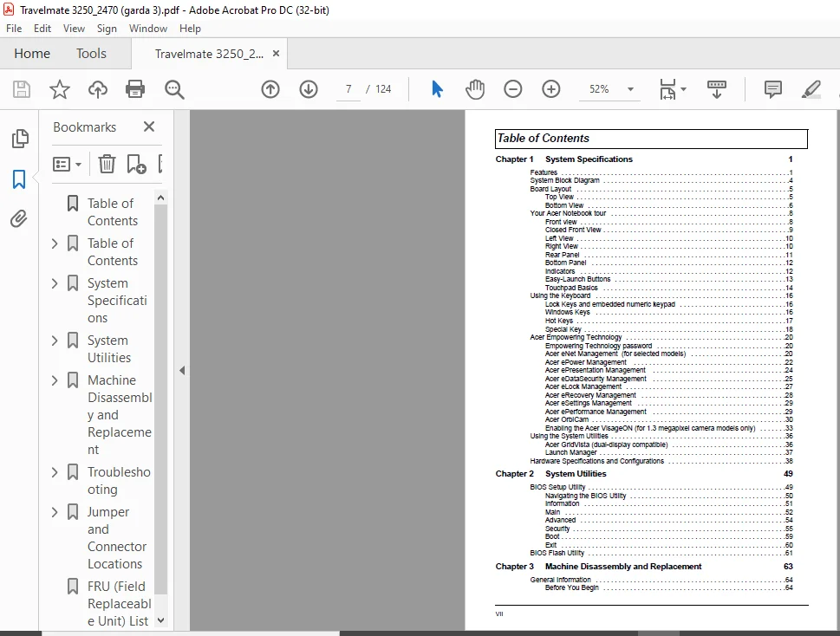840x636 pixels.
Task: Add a new bookmark
Action: pos(136,164)
